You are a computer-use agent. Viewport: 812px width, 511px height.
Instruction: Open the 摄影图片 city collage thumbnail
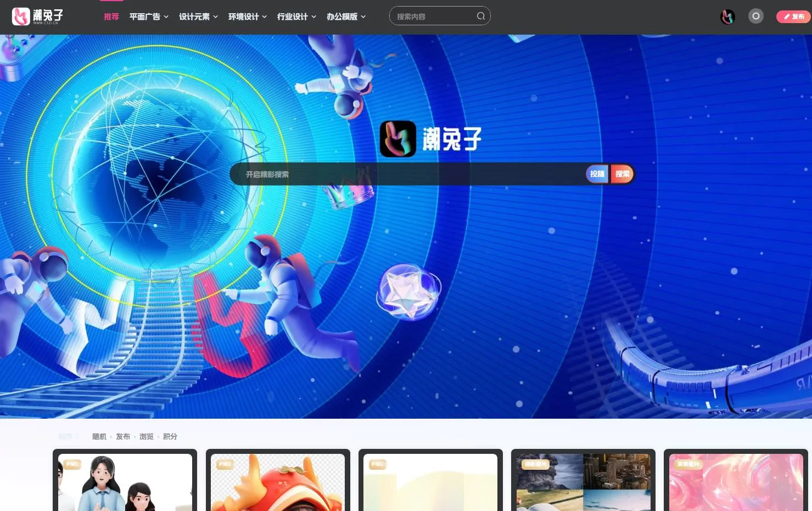coord(583,482)
